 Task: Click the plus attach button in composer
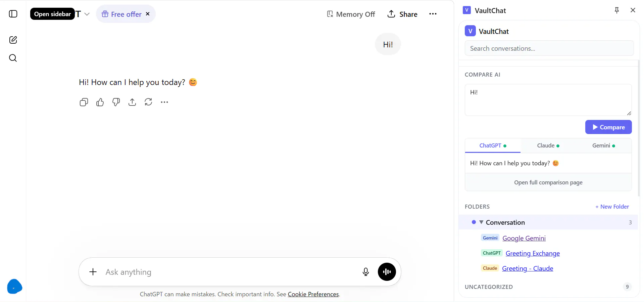tap(93, 272)
